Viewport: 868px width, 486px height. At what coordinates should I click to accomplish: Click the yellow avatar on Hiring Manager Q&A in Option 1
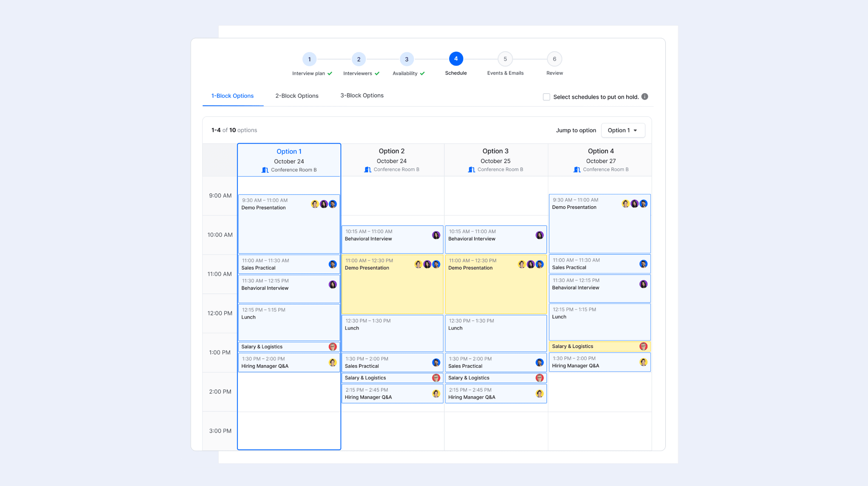click(x=332, y=363)
